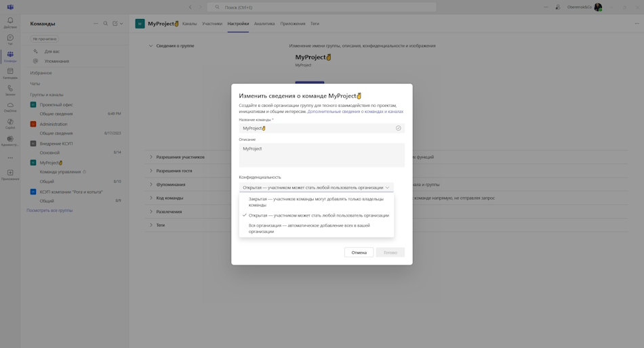Click the search box at top
644x348 pixels.
[x=321, y=7]
